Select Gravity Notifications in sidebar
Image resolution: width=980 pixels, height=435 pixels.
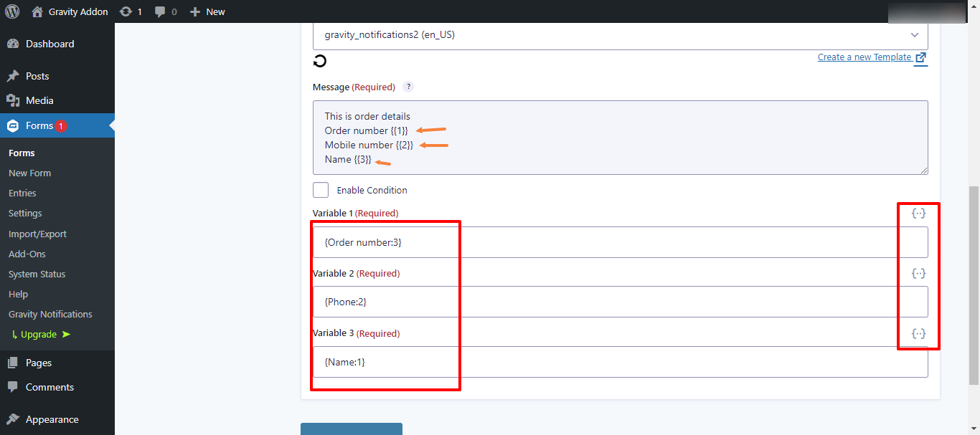click(50, 315)
